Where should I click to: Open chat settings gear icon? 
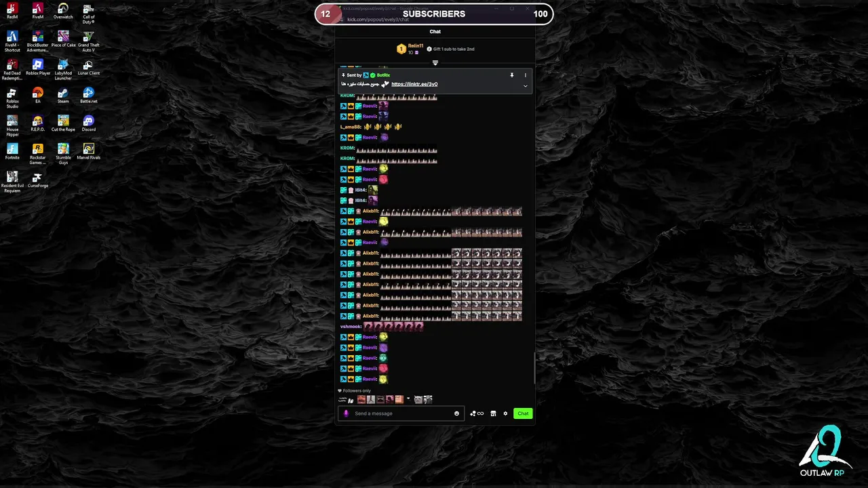505,413
